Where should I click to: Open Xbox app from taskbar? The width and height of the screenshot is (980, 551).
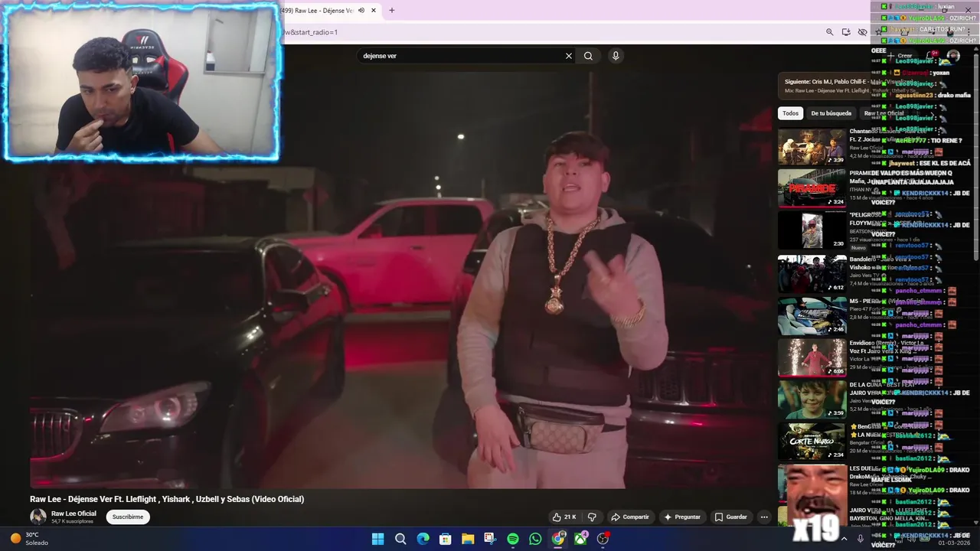click(580, 539)
